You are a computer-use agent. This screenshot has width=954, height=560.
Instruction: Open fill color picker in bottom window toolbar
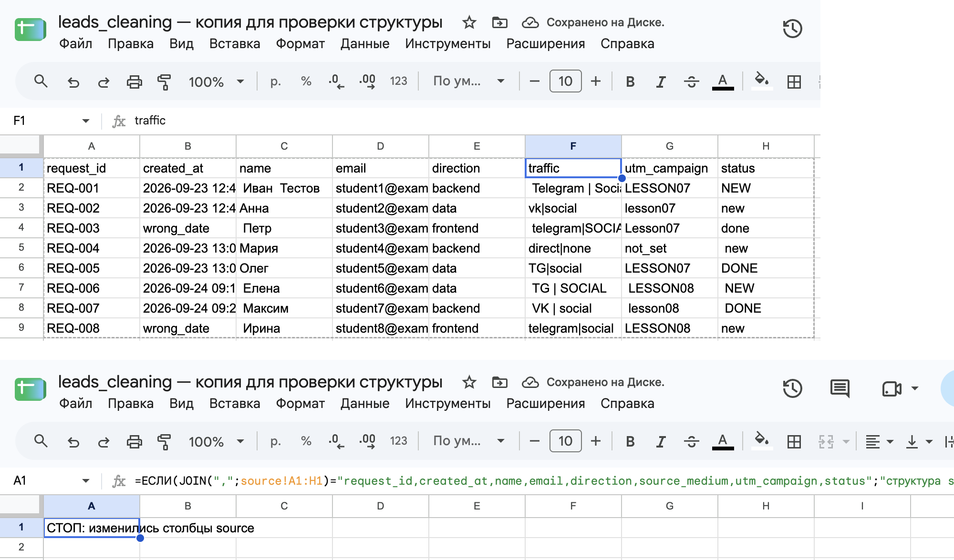(761, 440)
